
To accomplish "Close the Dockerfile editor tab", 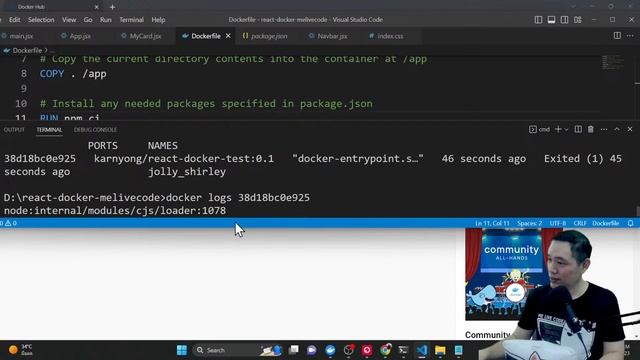I will click(228, 36).
